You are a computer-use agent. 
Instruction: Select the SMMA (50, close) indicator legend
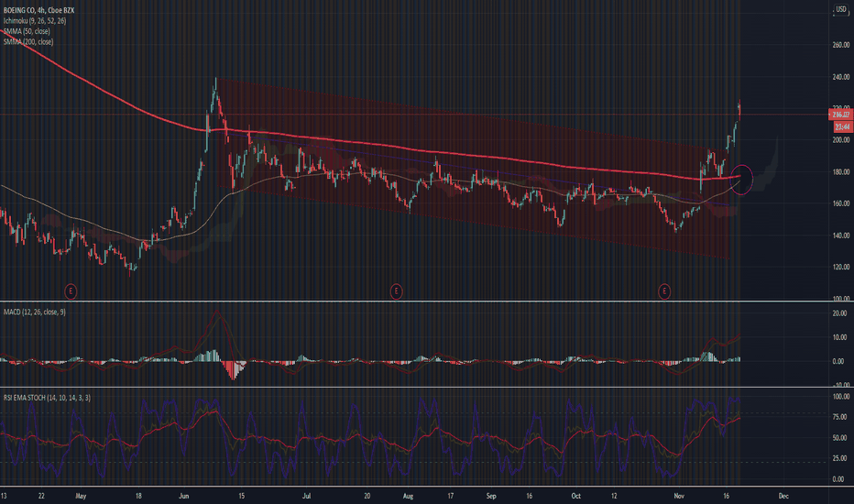[27, 31]
